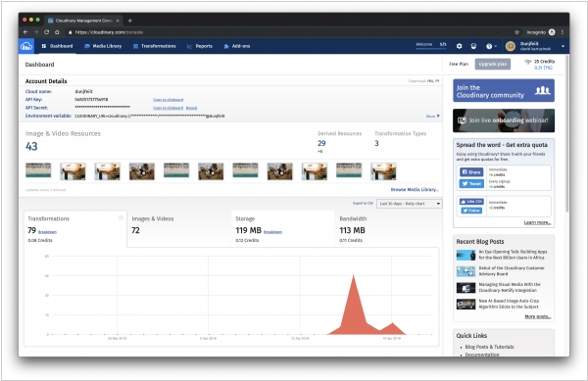
Task: Reload the page with refresh icon
Action: pyautogui.click(x=46, y=32)
